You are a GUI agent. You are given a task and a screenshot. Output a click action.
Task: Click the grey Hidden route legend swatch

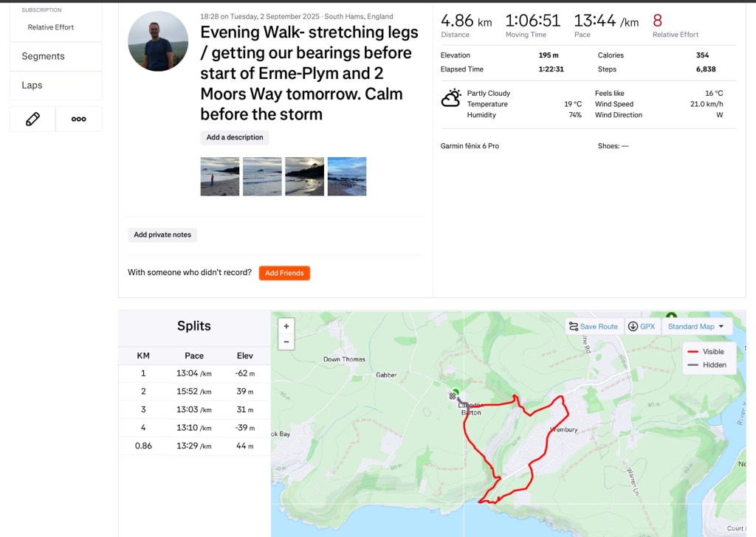tap(693, 365)
